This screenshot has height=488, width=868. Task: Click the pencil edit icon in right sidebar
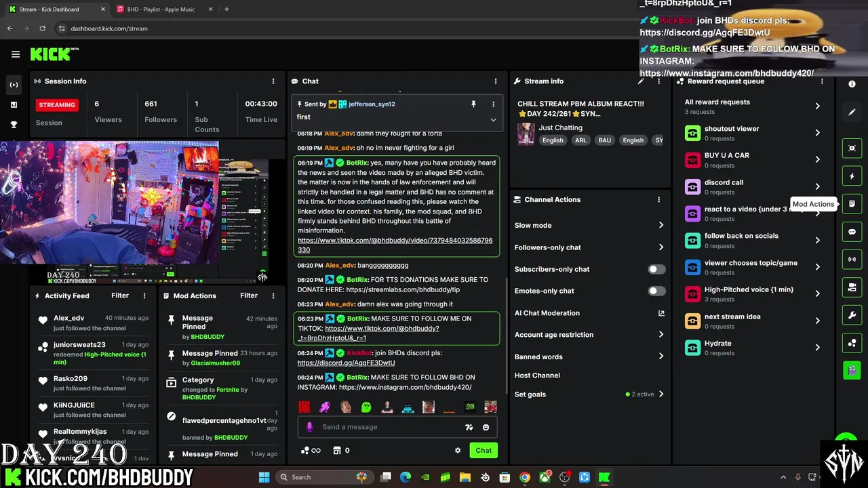pos(852,112)
